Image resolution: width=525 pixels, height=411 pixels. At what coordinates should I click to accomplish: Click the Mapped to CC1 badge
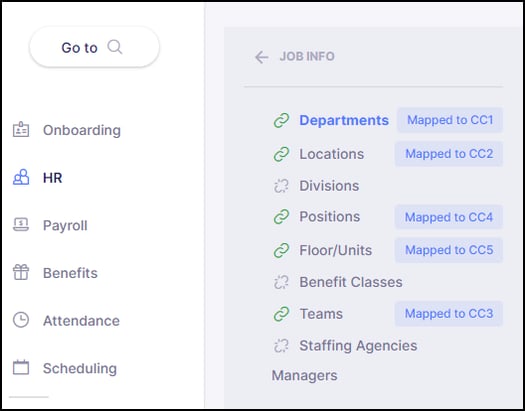tap(450, 120)
